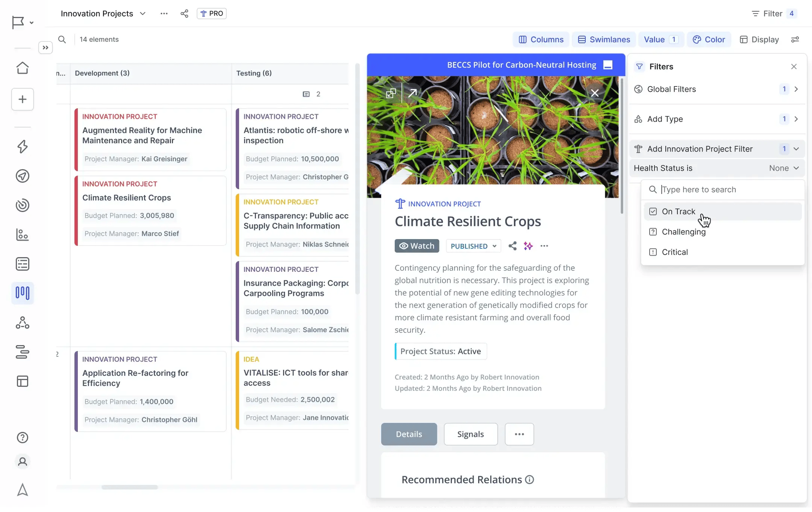
Task: Open detail in full view arrow icon
Action: [x=412, y=93]
